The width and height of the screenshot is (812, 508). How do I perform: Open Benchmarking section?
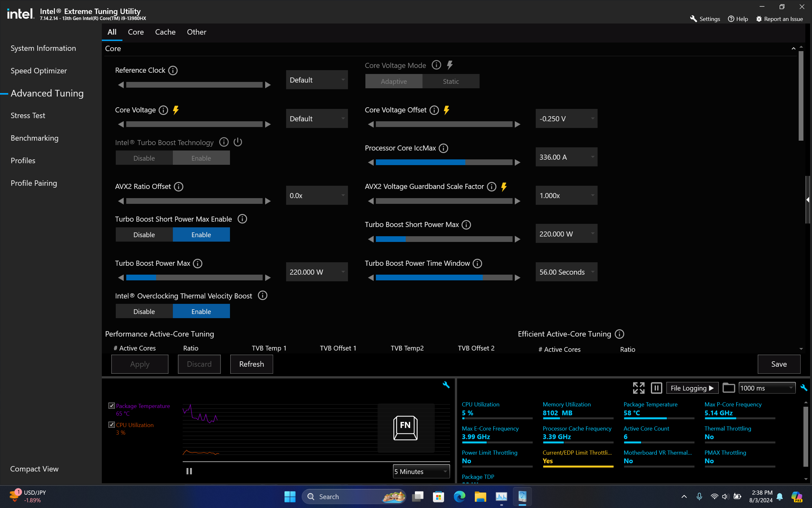[35, 138]
